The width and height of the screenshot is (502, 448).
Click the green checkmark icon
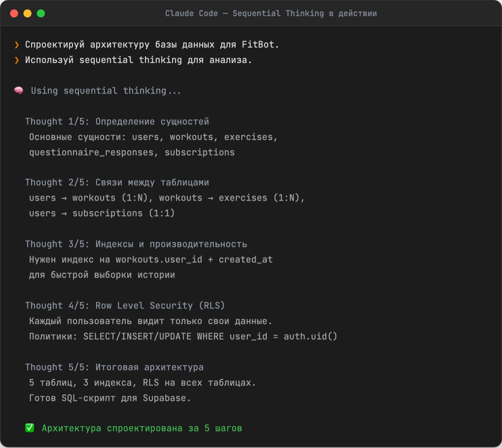30,428
